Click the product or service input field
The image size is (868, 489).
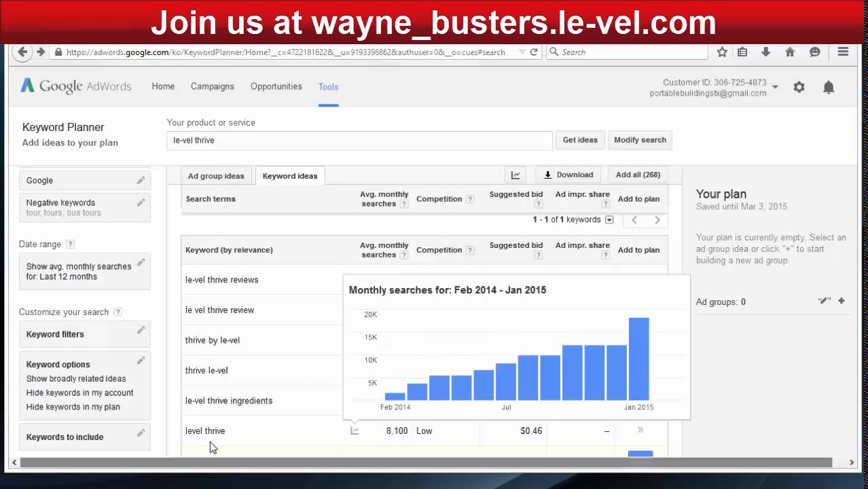tap(359, 141)
